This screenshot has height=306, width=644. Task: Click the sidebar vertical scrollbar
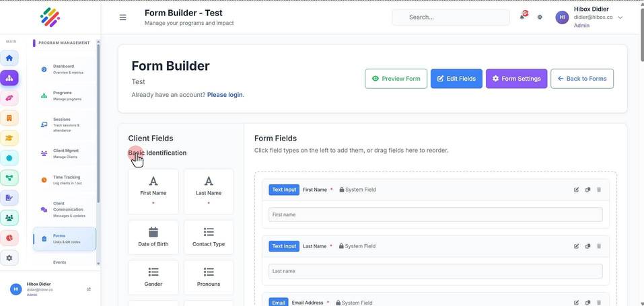(x=98, y=123)
